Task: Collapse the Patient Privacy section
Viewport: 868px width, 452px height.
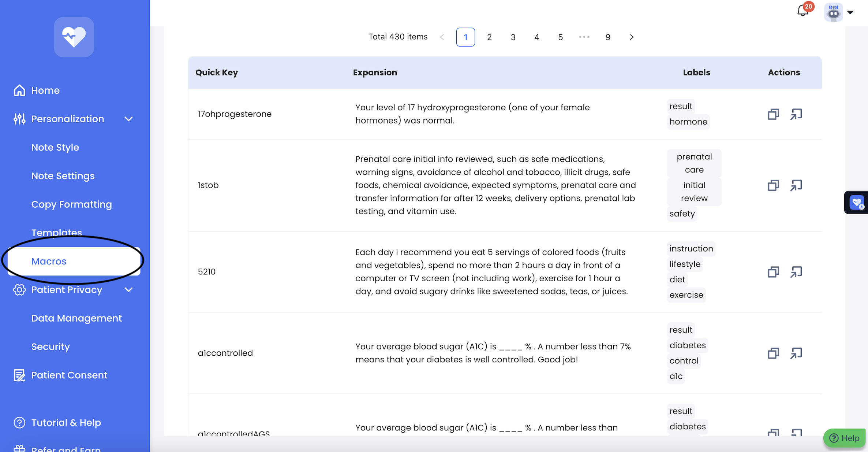Action: [x=128, y=290]
